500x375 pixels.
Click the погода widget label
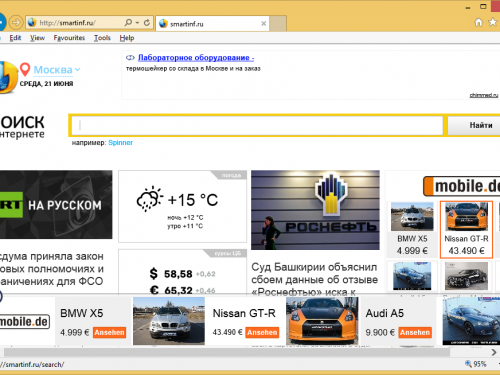pos(231,175)
